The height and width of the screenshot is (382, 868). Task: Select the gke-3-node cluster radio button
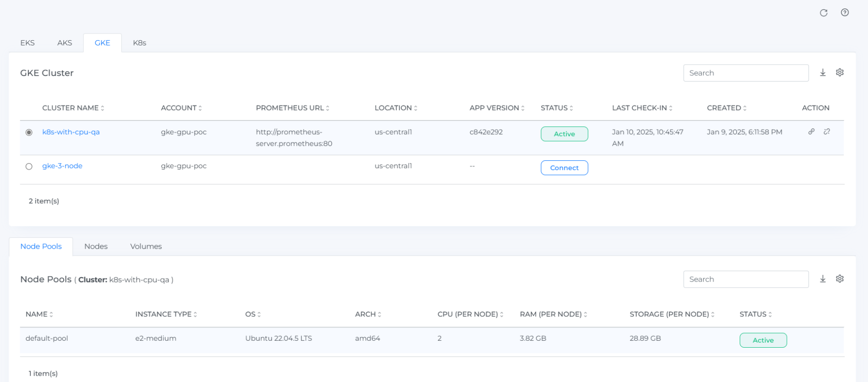pyautogui.click(x=29, y=166)
